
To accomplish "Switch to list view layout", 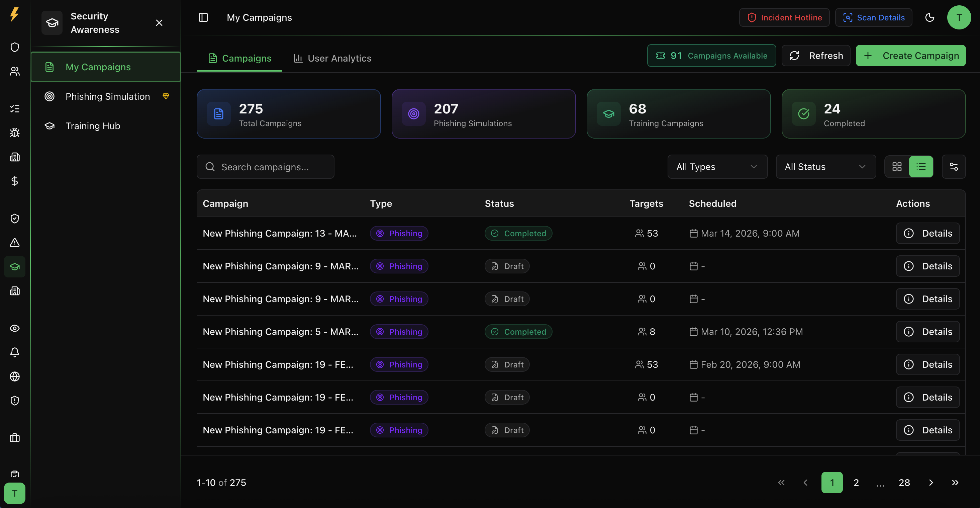I will 921,167.
